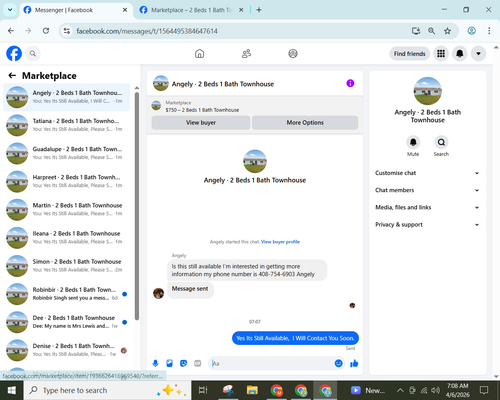
Task: Open File Explorer from the taskbar
Action: click(252, 390)
